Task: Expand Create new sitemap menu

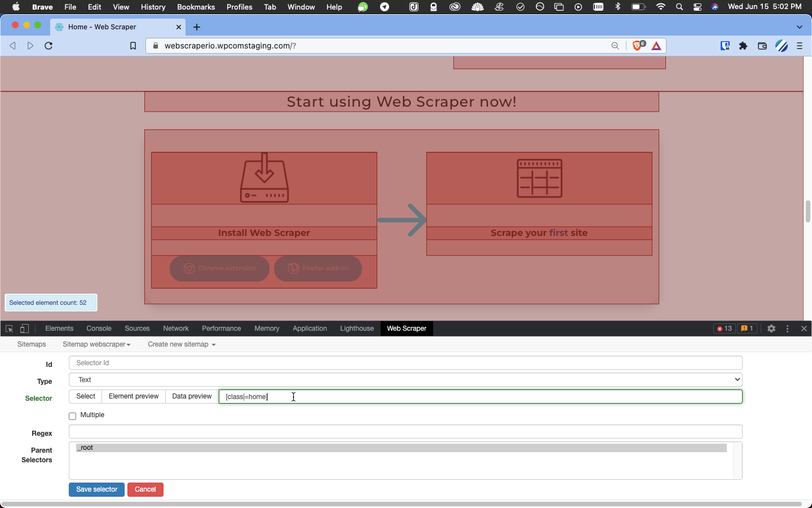Action: click(182, 344)
